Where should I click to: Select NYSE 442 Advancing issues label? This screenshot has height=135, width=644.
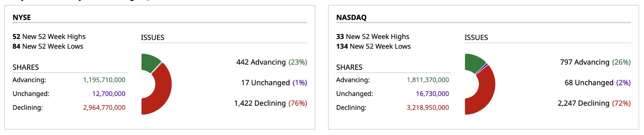271,62
